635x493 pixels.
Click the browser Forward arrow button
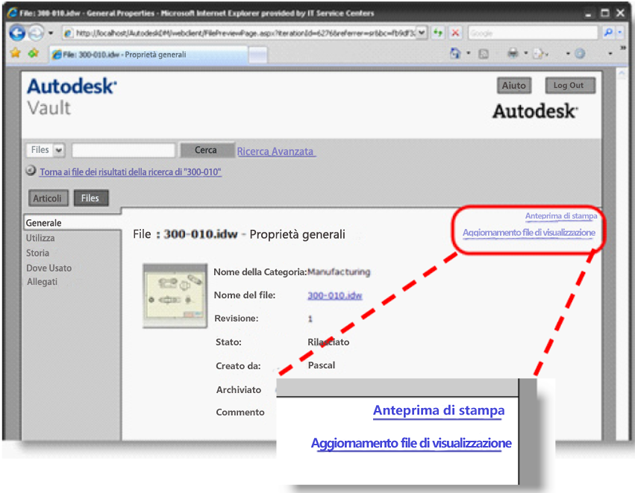coord(36,33)
